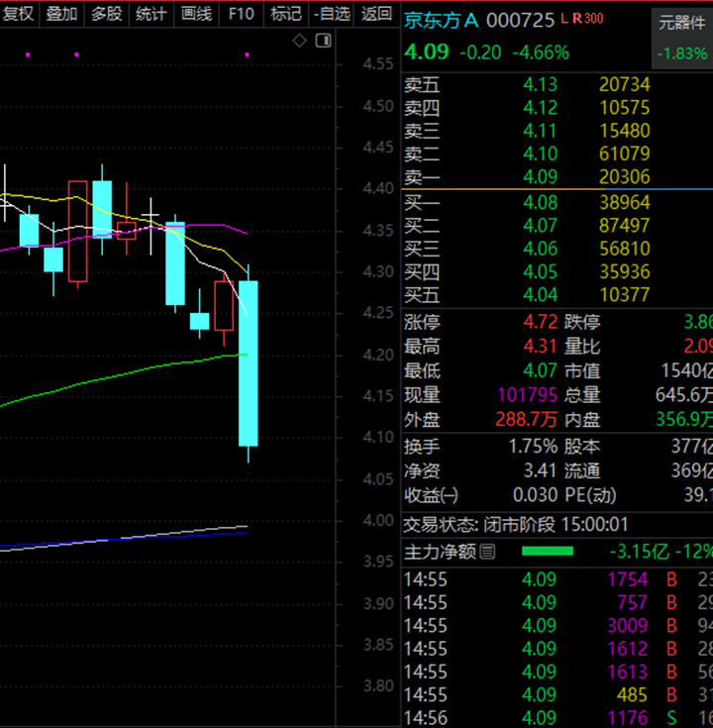
Task: Open the 主力净额 detail list icon
Action: tap(487, 552)
